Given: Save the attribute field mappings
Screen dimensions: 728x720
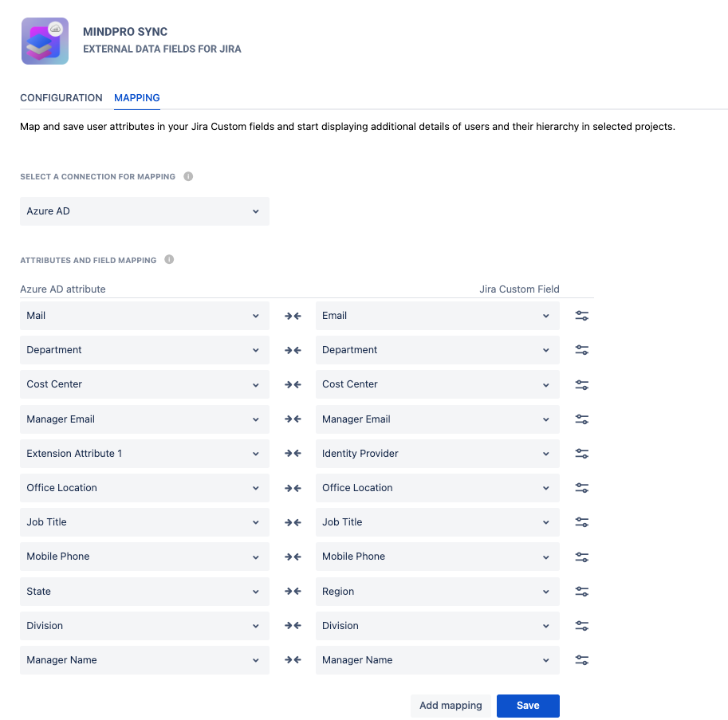Looking at the screenshot, I should tap(528, 706).
